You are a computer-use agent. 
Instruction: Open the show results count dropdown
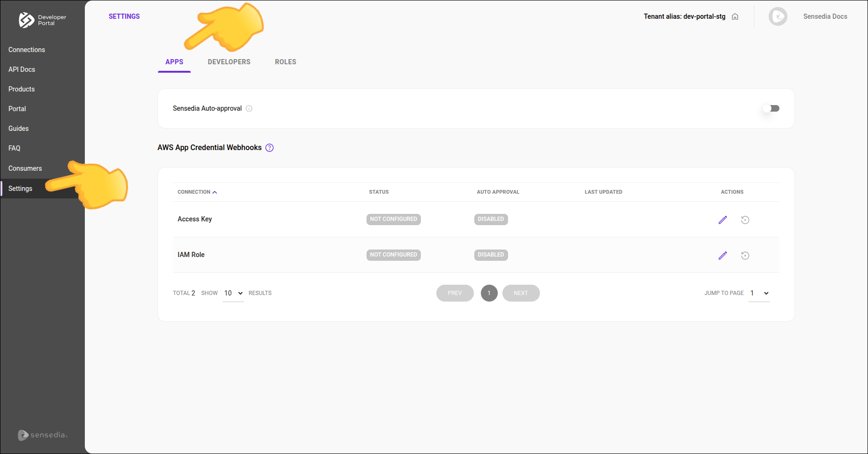point(233,293)
